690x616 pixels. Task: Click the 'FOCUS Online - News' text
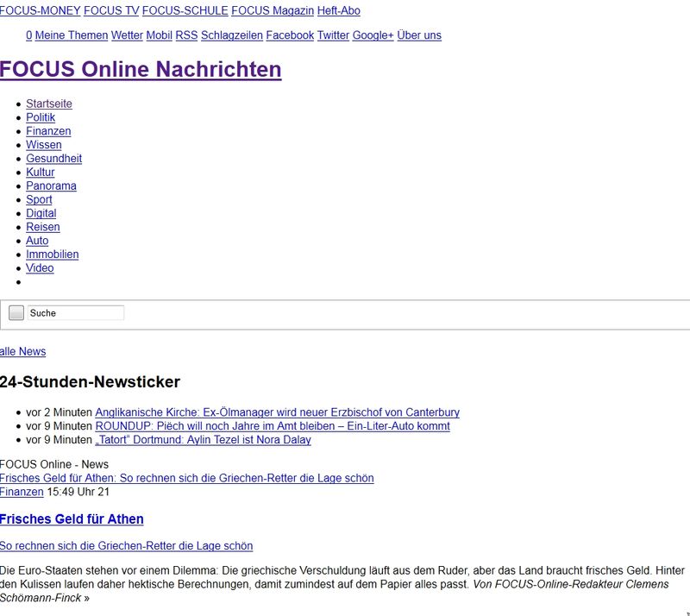click(54, 464)
